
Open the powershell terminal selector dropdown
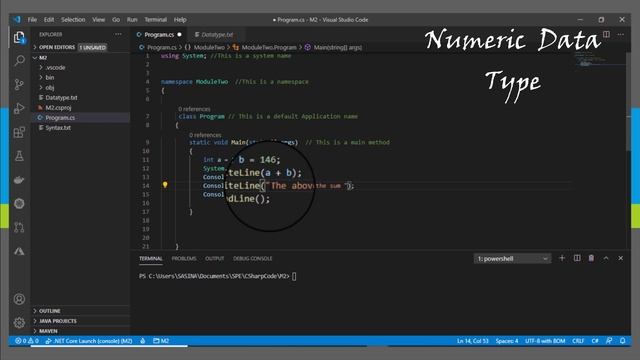(512, 258)
